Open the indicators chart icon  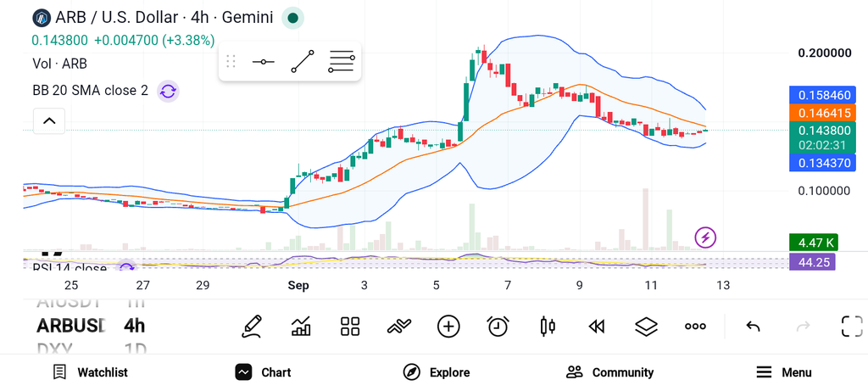[x=301, y=327]
